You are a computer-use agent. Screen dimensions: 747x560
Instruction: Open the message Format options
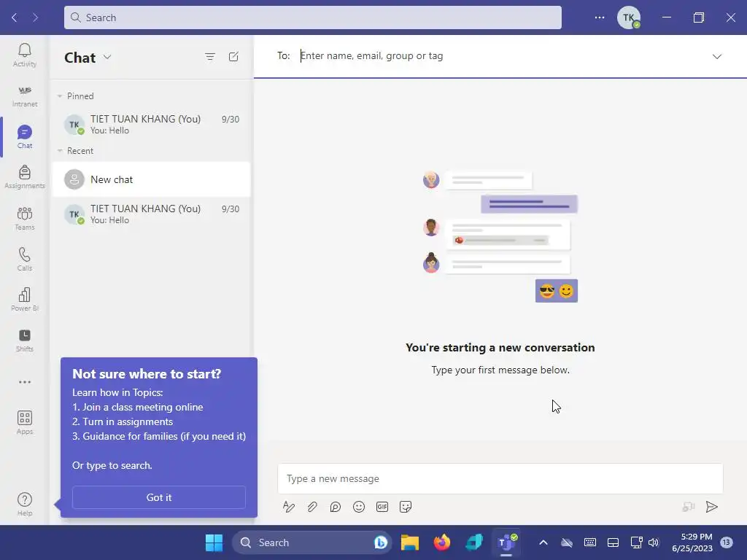289,507
